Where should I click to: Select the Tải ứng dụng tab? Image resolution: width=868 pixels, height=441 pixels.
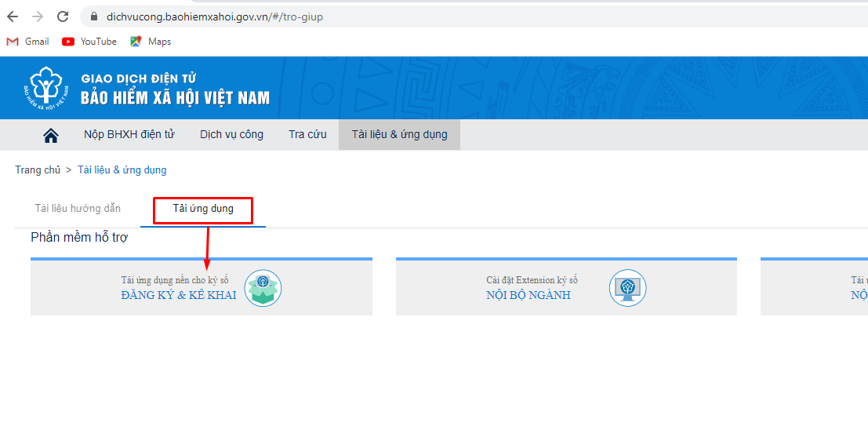tap(203, 209)
